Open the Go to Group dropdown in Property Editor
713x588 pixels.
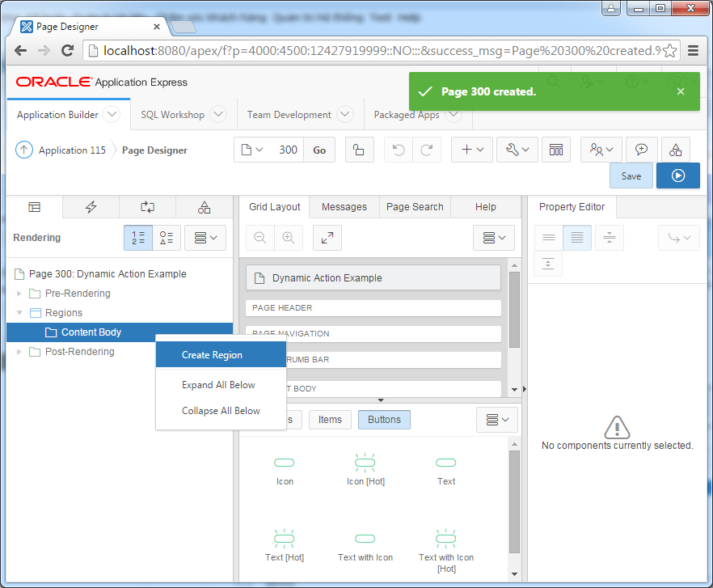click(679, 238)
